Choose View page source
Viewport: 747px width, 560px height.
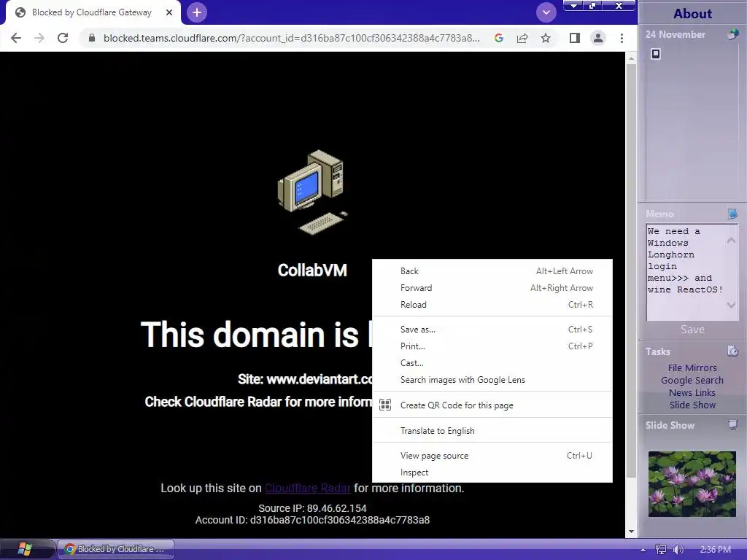coord(492,455)
